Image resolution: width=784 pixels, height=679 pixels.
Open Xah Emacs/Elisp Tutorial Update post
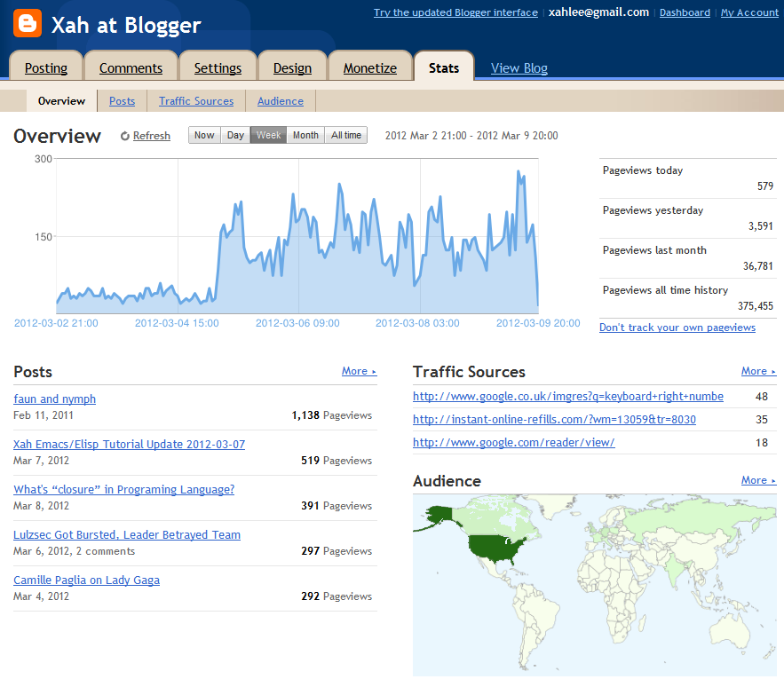tap(129, 444)
